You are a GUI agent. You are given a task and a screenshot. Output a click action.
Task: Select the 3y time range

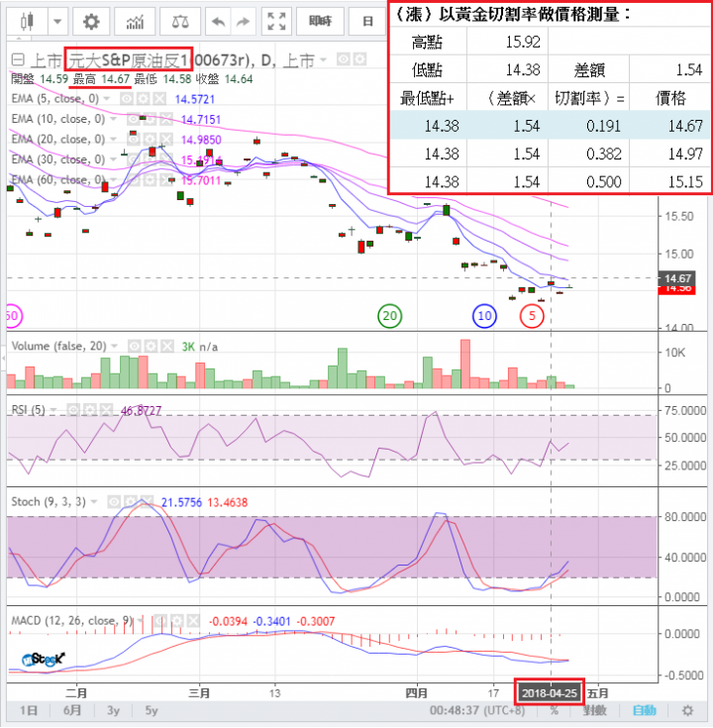click(x=113, y=710)
